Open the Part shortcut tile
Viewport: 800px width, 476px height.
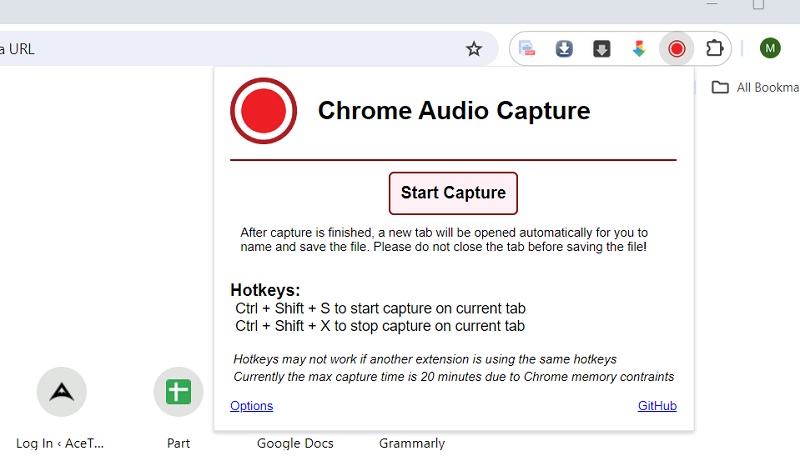(x=178, y=408)
